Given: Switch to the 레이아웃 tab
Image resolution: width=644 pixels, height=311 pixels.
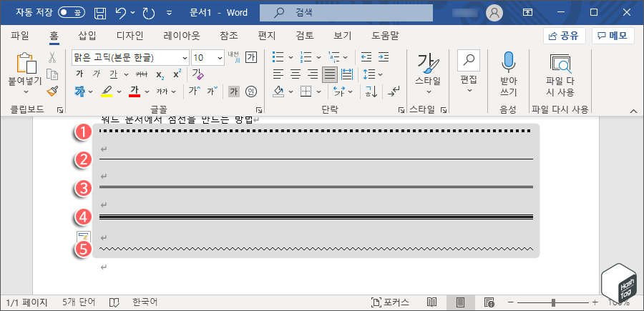Looking at the screenshot, I should (x=182, y=36).
